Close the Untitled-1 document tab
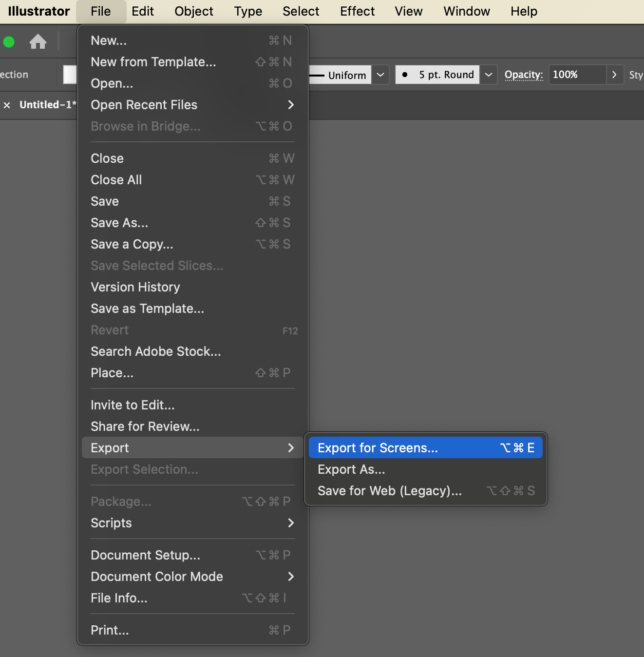Viewport: 644px width, 657px height. point(7,105)
